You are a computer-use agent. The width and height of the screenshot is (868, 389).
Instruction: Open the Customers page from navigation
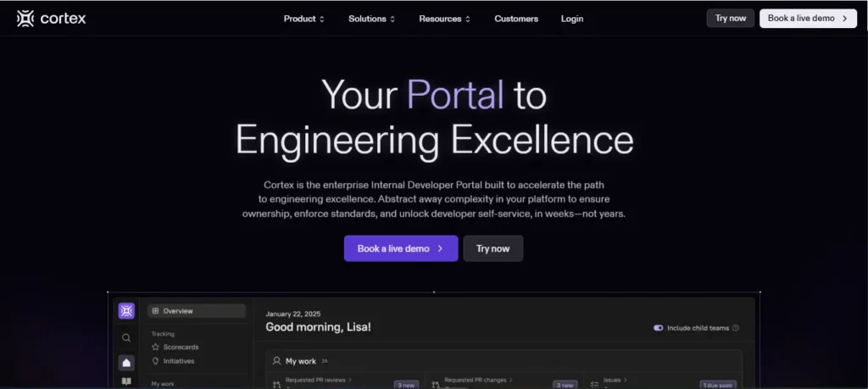tap(516, 19)
